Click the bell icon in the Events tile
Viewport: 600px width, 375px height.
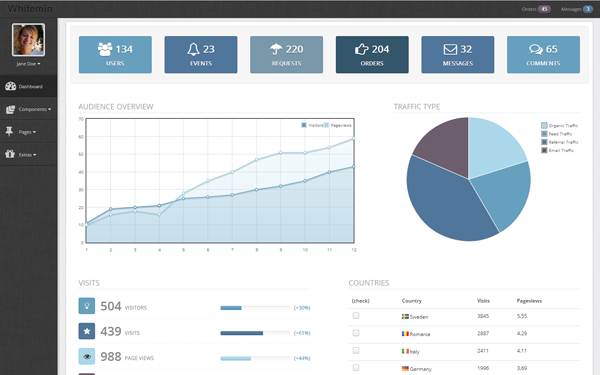[193, 49]
